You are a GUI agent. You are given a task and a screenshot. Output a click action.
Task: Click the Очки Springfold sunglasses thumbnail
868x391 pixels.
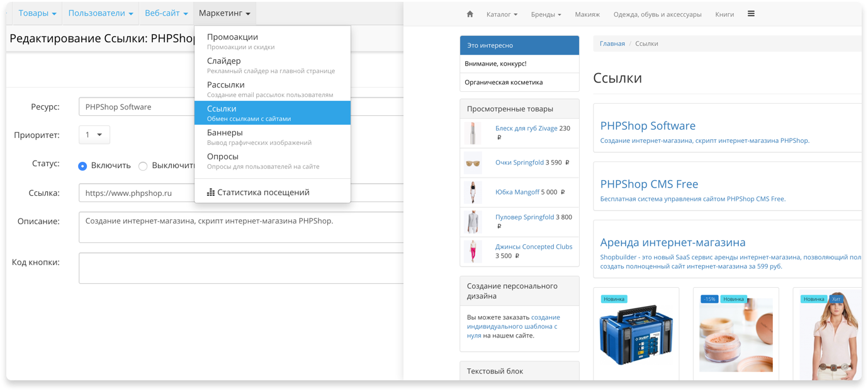(473, 162)
